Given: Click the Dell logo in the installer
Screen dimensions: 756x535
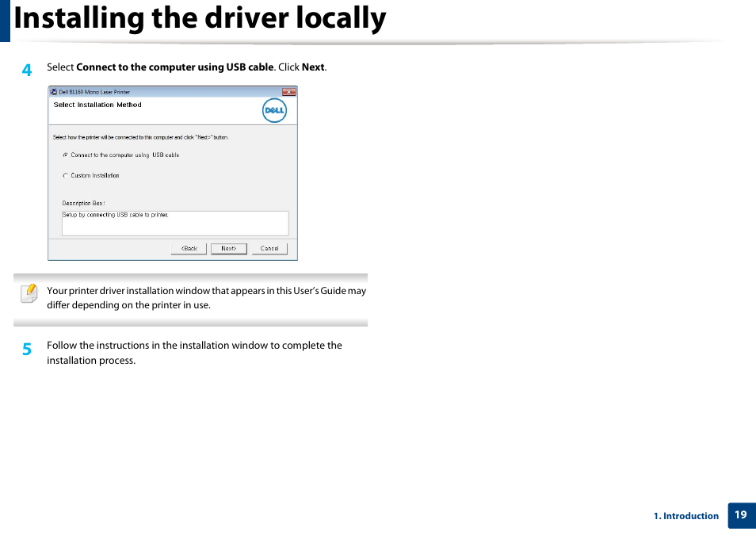Looking at the screenshot, I should [x=274, y=110].
